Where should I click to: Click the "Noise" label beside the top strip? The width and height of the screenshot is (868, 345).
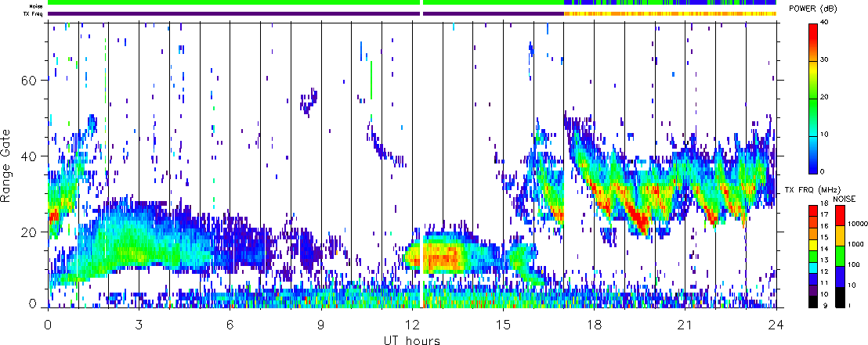(x=34, y=6)
